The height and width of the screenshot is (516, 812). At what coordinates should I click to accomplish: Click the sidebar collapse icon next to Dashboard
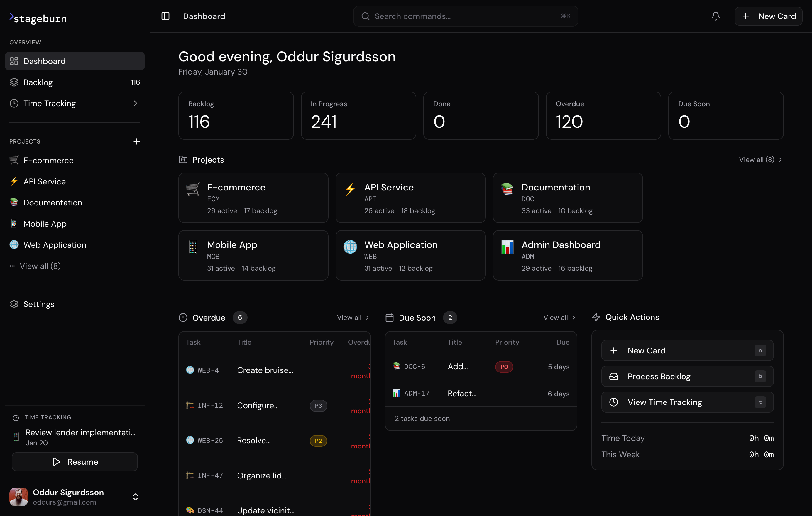pos(165,16)
